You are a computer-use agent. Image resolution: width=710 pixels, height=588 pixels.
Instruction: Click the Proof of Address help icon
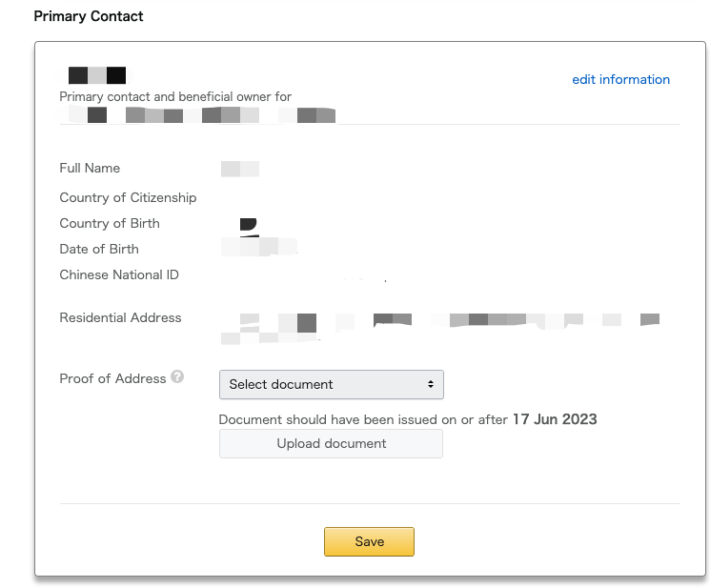tap(177, 376)
